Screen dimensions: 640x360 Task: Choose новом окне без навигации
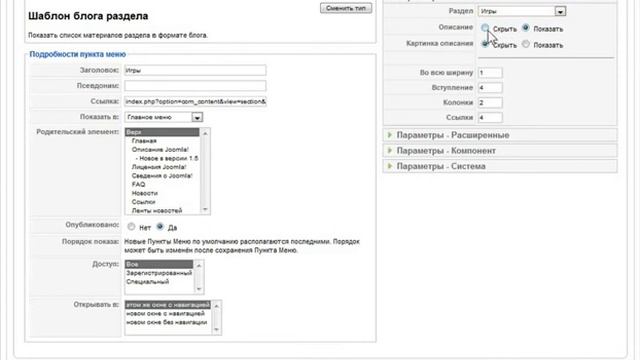[x=168, y=322]
